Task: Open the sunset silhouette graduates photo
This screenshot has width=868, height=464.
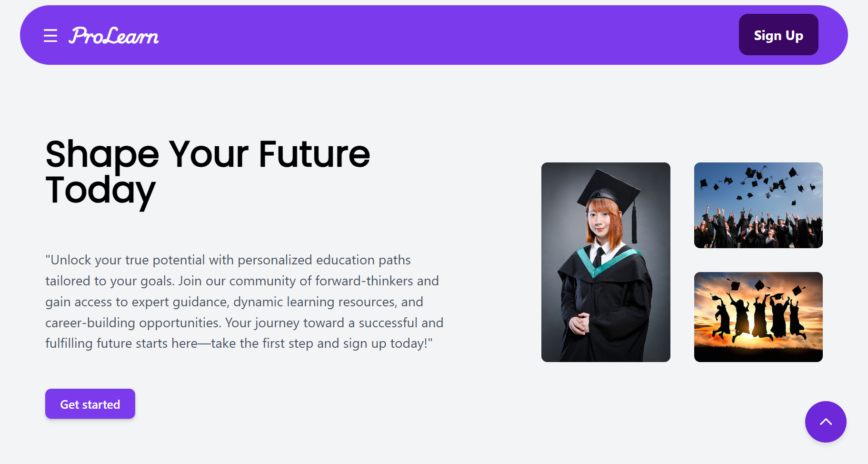Action: pos(758,317)
